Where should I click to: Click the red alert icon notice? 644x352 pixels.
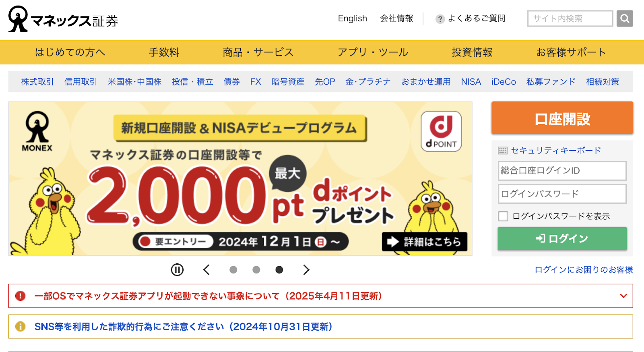[x=20, y=296]
